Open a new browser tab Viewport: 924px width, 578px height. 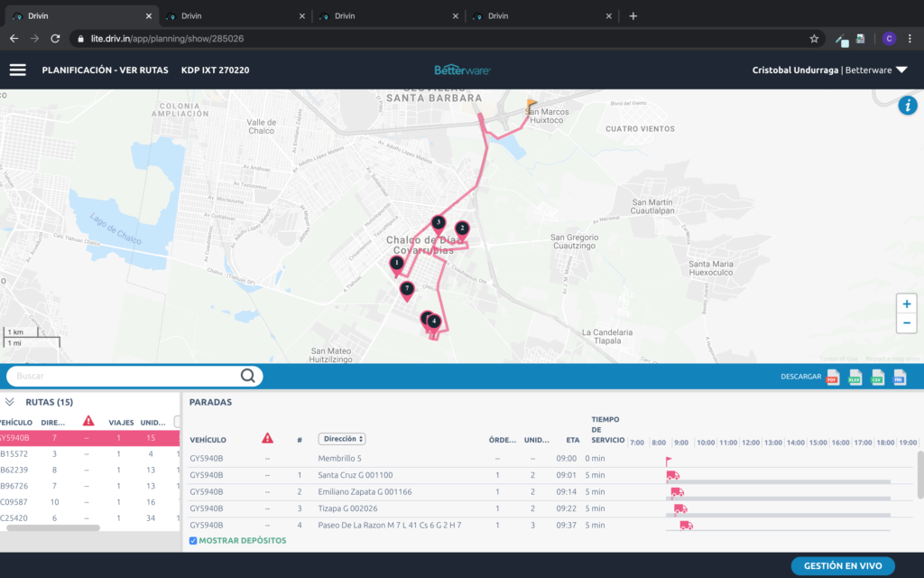tap(633, 15)
